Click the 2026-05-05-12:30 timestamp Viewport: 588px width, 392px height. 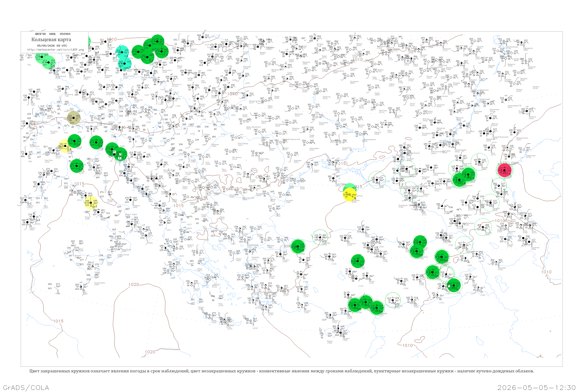(536, 387)
